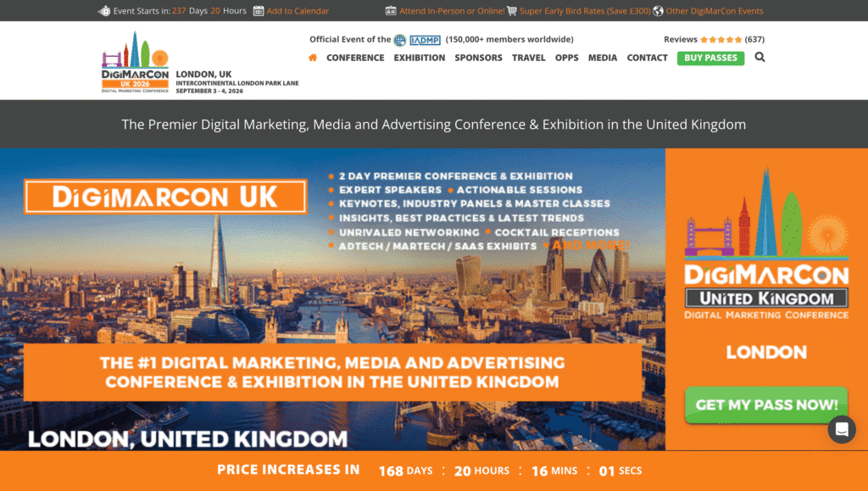
Task: Open the Conference menu
Action: tap(355, 58)
